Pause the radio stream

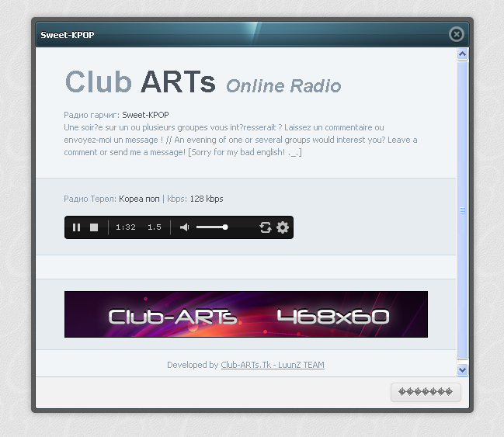click(77, 227)
